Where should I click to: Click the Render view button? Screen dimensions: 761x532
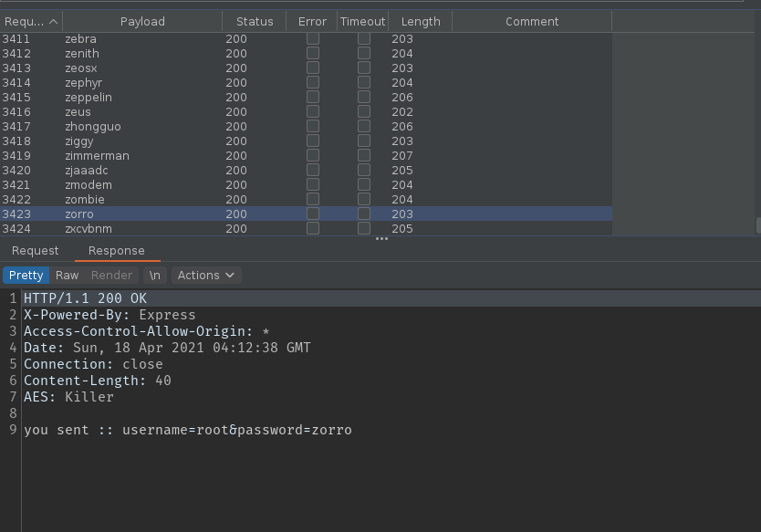point(111,275)
